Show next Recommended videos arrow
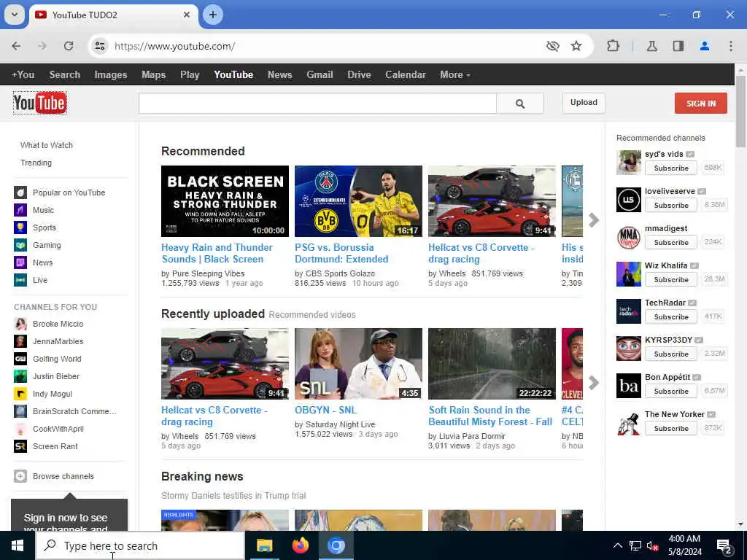747x560 pixels. coord(594,220)
